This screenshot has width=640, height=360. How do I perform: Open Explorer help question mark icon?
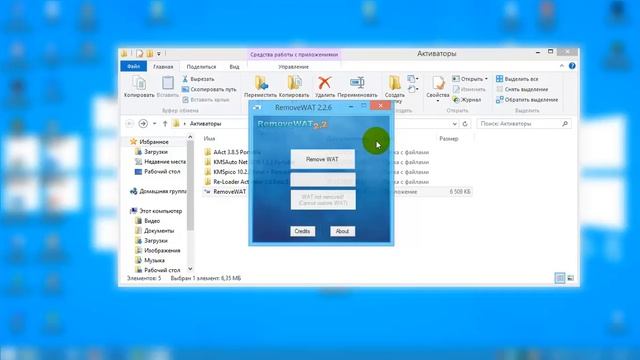572,66
